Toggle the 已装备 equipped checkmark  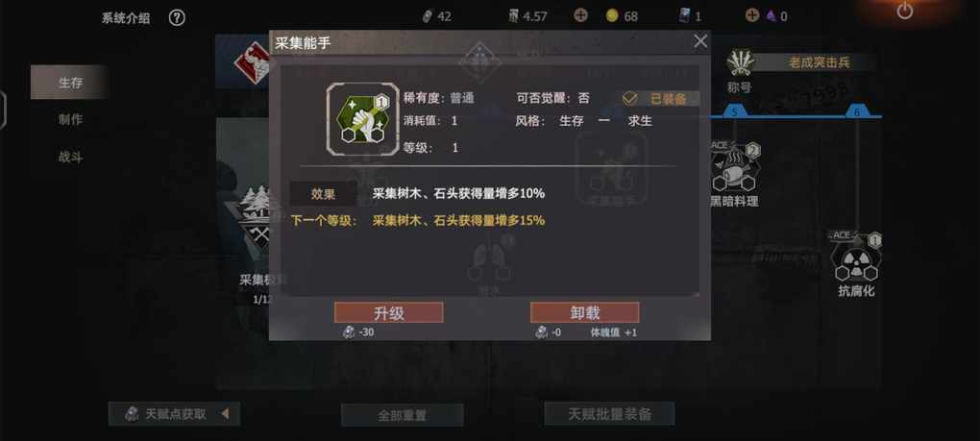pos(630,99)
